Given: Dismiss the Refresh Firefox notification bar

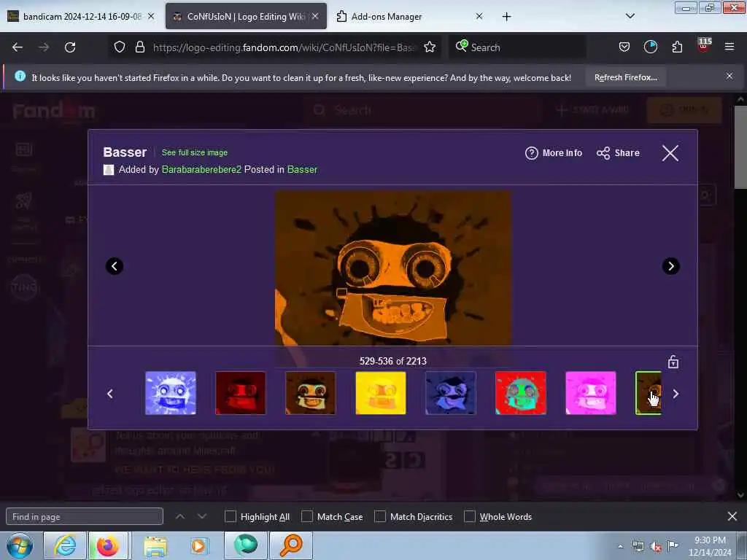Looking at the screenshot, I should (729, 76).
